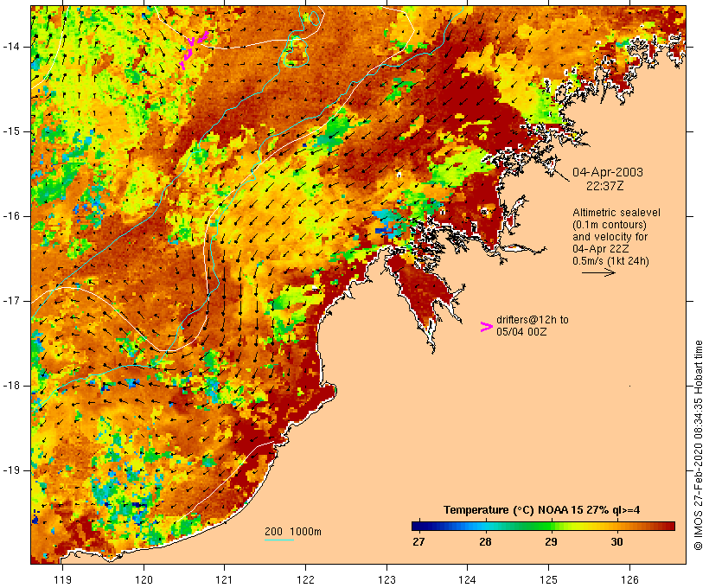Click the temperature color scale bar

point(543,526)
